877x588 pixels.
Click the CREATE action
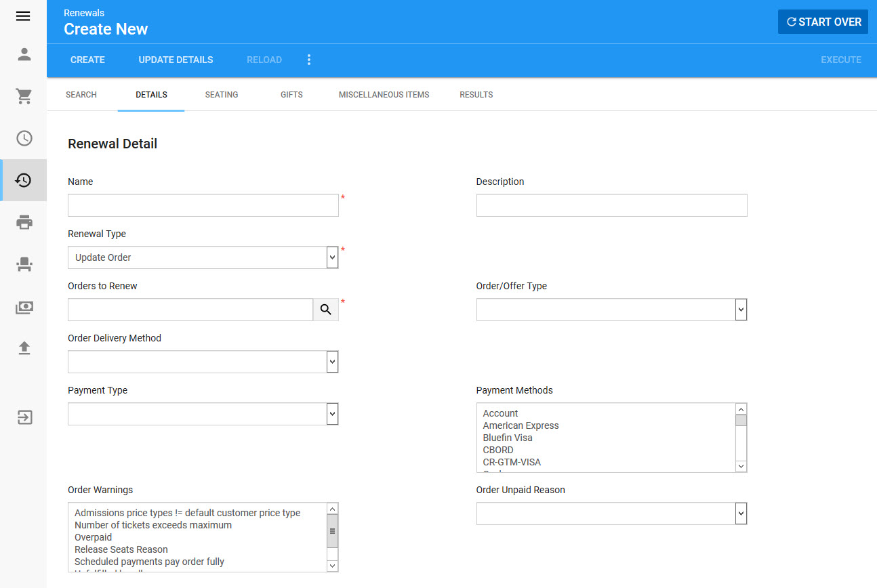[x=87, y=60]
